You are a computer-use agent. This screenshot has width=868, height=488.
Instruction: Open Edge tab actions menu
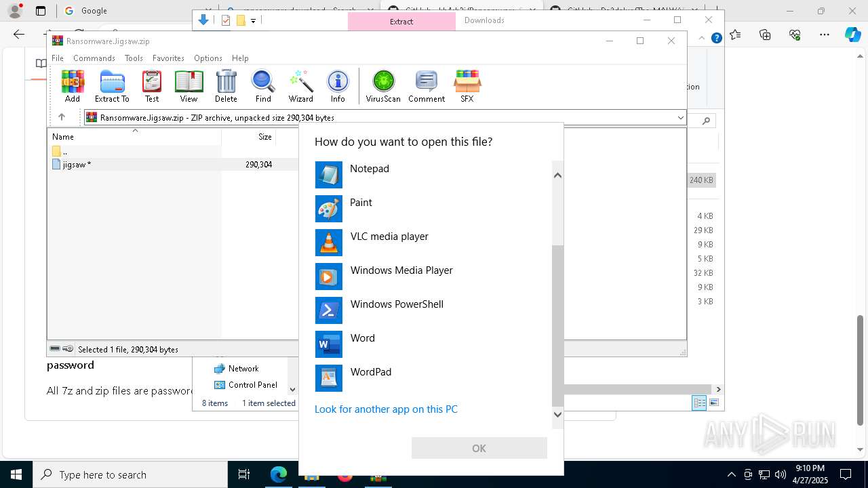41,11
